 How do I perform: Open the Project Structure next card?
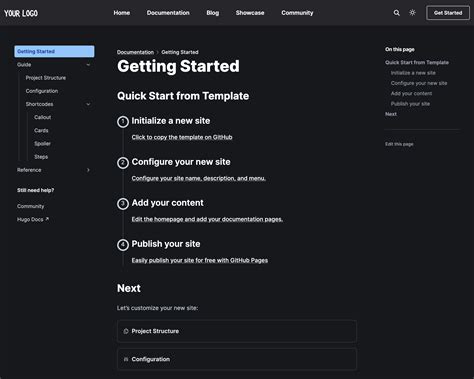[237, 331]
